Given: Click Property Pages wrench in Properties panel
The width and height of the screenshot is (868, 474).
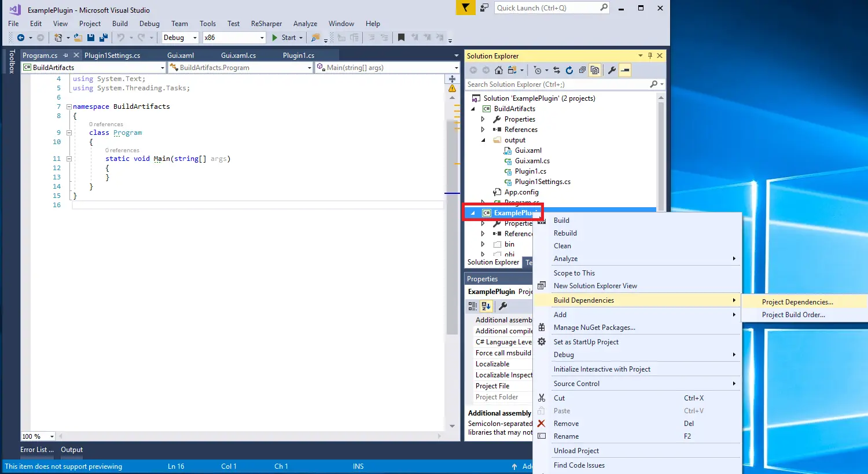Looking at the screenshot, I should coord(503,306).
